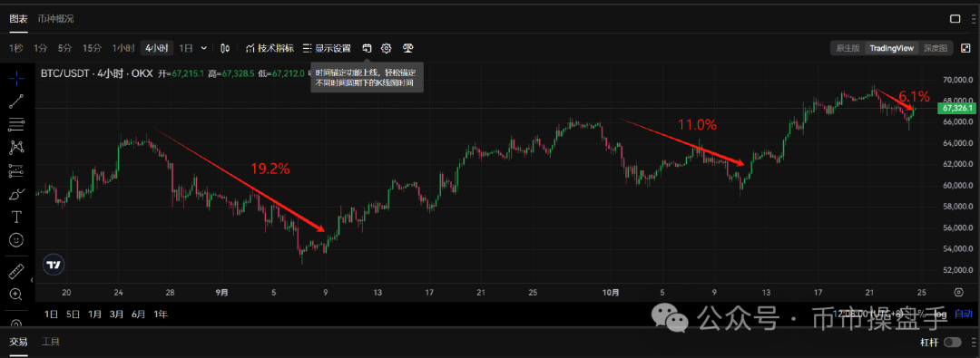This screenshot has height=358, width=980.
Task: Click the panel layout window icon
Action: tap(955, 19)
